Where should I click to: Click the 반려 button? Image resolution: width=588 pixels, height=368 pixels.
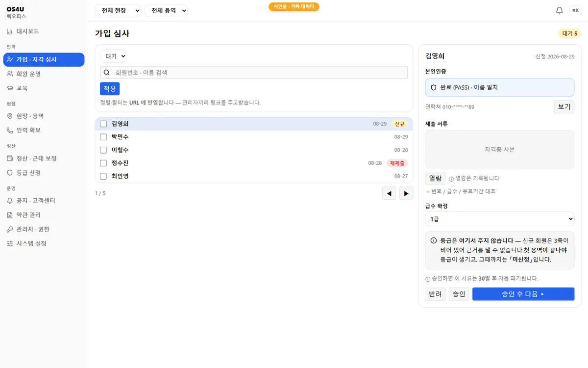coord(435,294)
